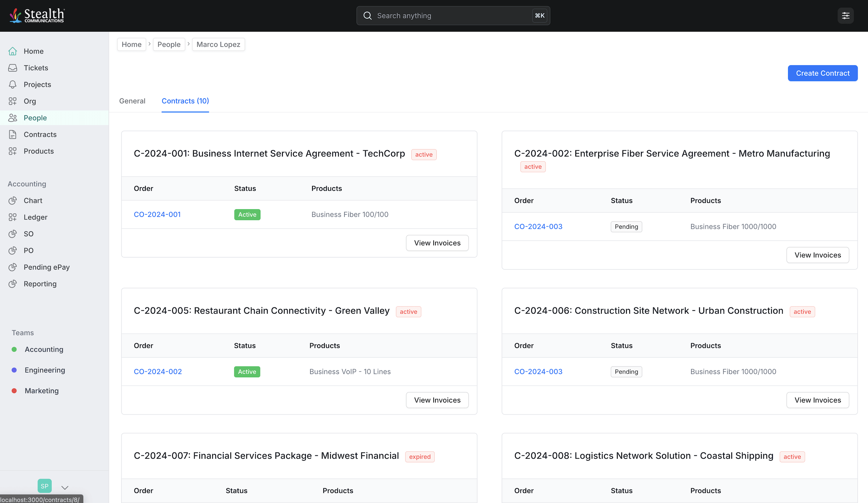Open the Reporting sidebar item
Screen dimensions: 868x503
click(40, 284)
